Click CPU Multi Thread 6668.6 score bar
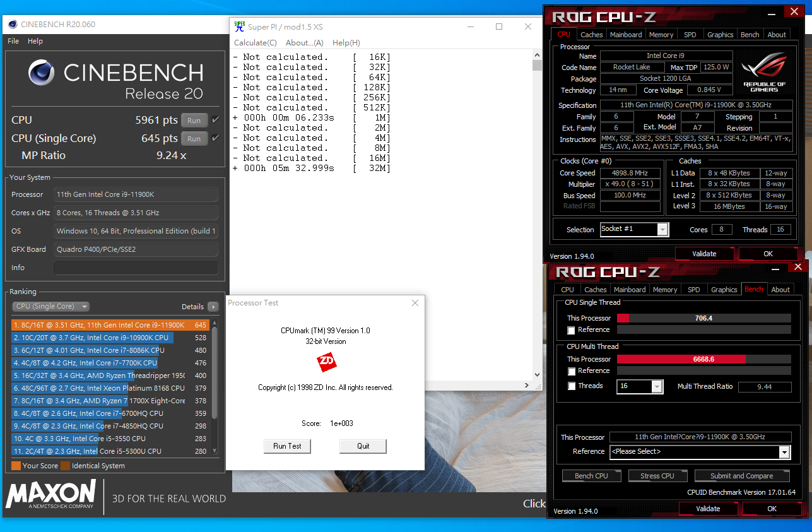This screenshot has width=812, height=532. tap(703, 359)
